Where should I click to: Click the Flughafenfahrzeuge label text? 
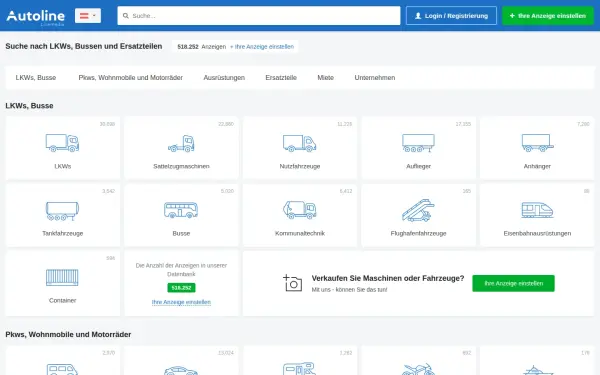pyautogui.click(x=418, y=233)
